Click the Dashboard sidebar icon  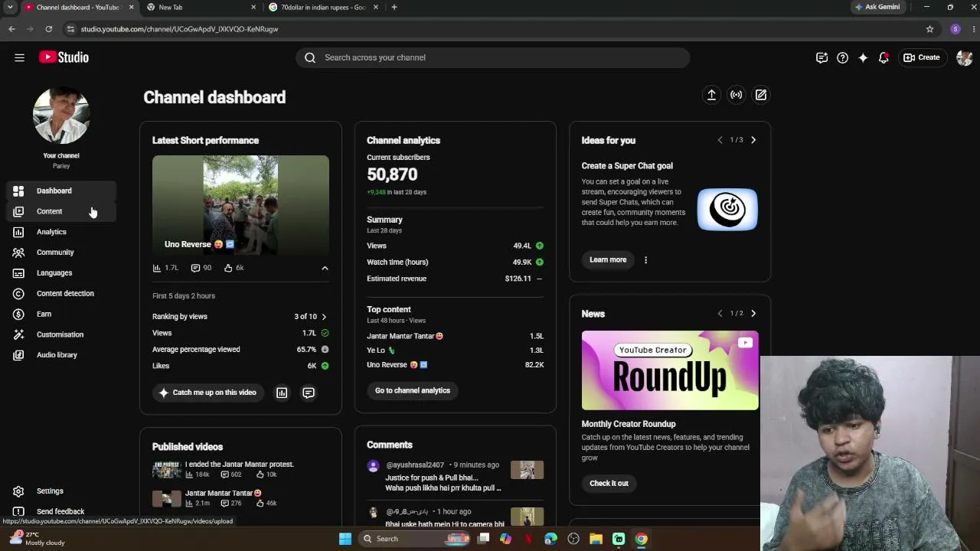18,191
